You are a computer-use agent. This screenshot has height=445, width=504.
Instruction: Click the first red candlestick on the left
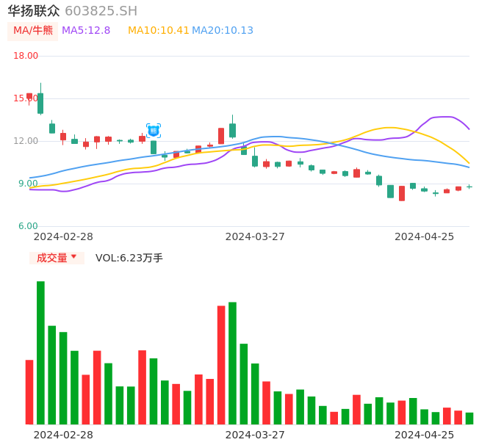coord(29,96)
